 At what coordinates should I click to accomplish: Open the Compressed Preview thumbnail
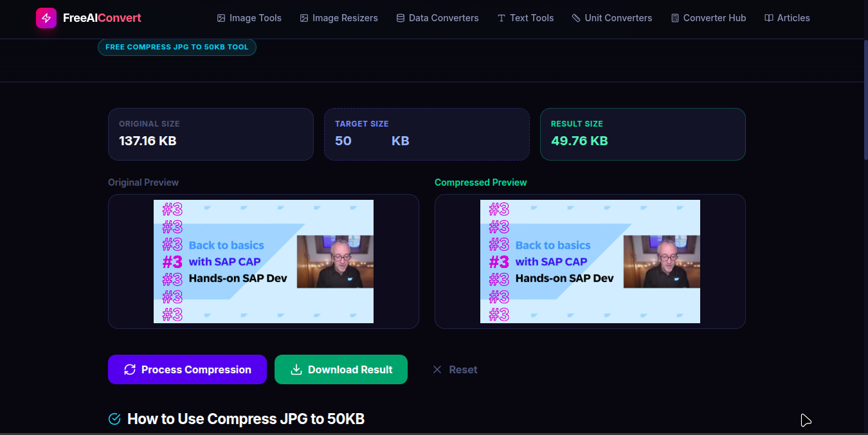pos(590,261)
